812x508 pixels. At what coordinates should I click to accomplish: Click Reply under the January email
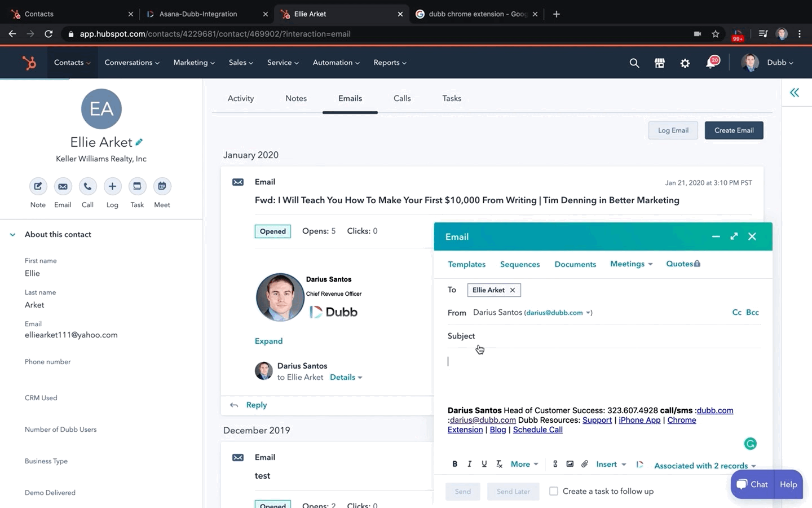[x=256, y=405]
